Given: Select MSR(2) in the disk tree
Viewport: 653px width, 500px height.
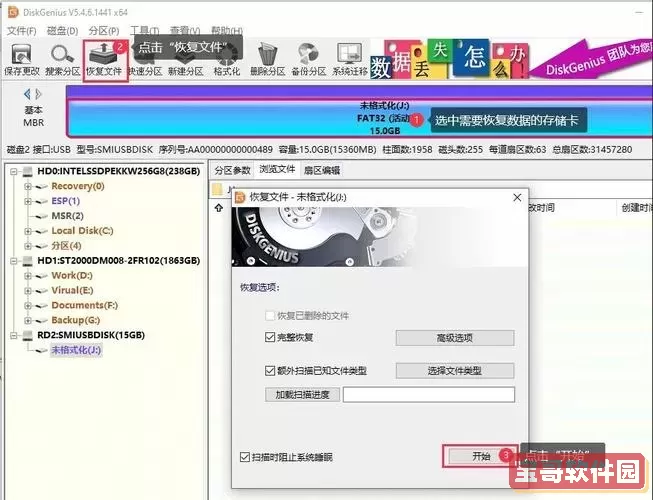Looking at the screenshot, I should pyautogui.click(x=67, y=216).
